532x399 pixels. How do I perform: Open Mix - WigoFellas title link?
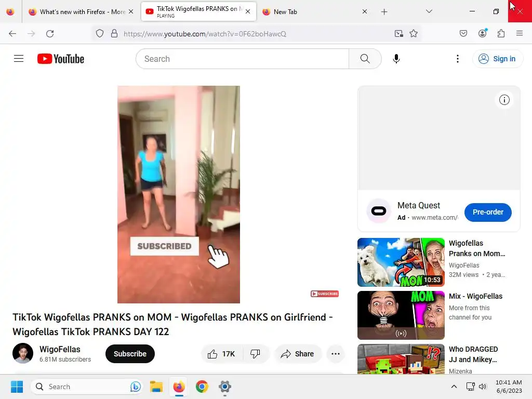point(475,296)
